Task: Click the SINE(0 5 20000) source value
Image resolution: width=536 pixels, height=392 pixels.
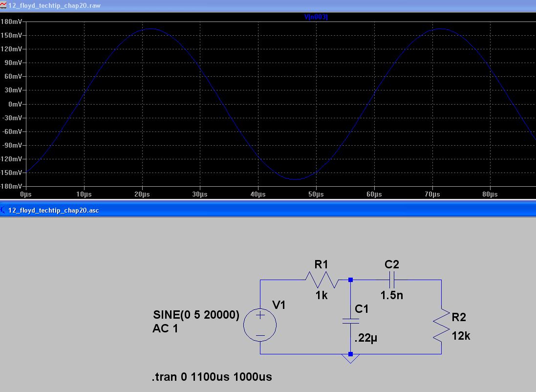Action: (x=196, y=315)
